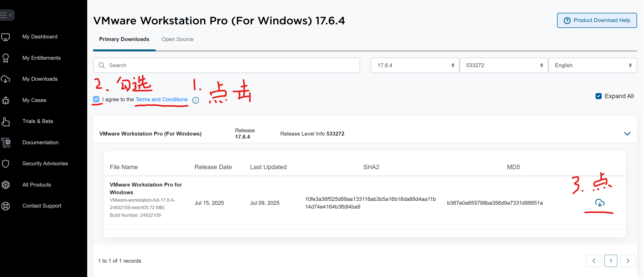644x277 pixels.
Task: Click the Product Download Help button
Action: [597, 20]
